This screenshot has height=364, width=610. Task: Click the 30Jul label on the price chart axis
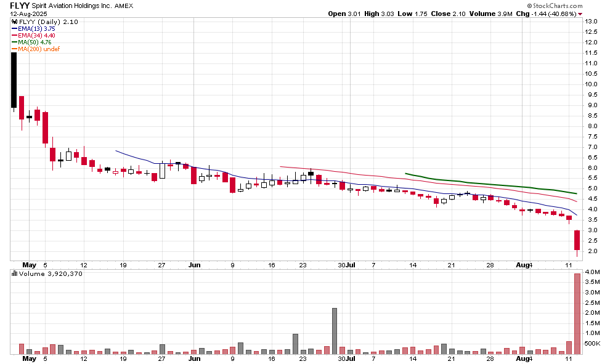point(347,265)
